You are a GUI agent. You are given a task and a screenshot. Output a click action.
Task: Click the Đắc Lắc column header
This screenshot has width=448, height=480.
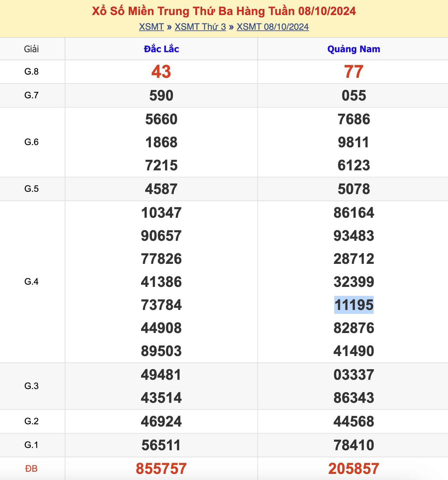pyautogui.click(x=161, y=49)
